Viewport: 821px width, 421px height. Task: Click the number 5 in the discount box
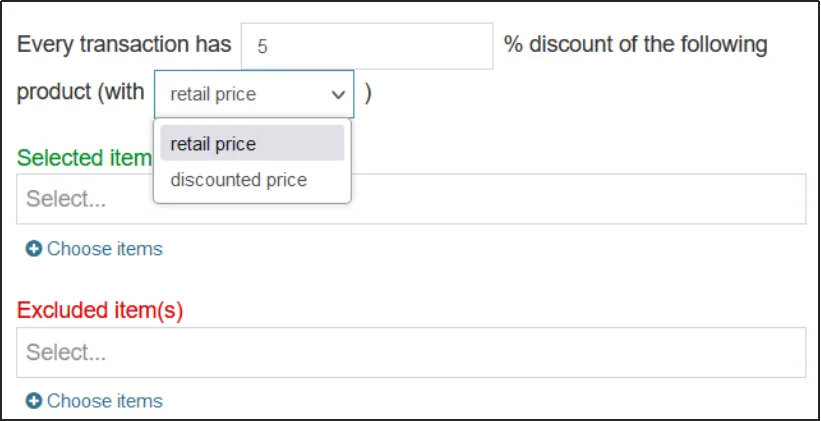pyautogui.click(x=262, y=47)
